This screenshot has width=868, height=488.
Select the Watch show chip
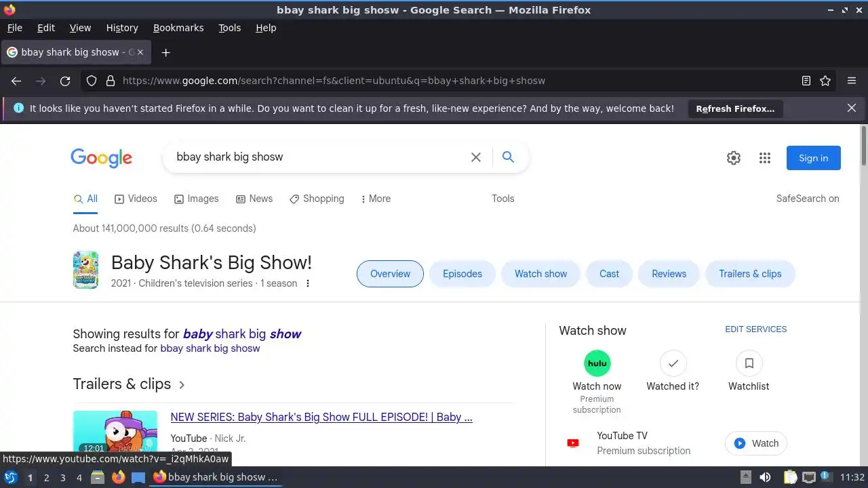540,274
